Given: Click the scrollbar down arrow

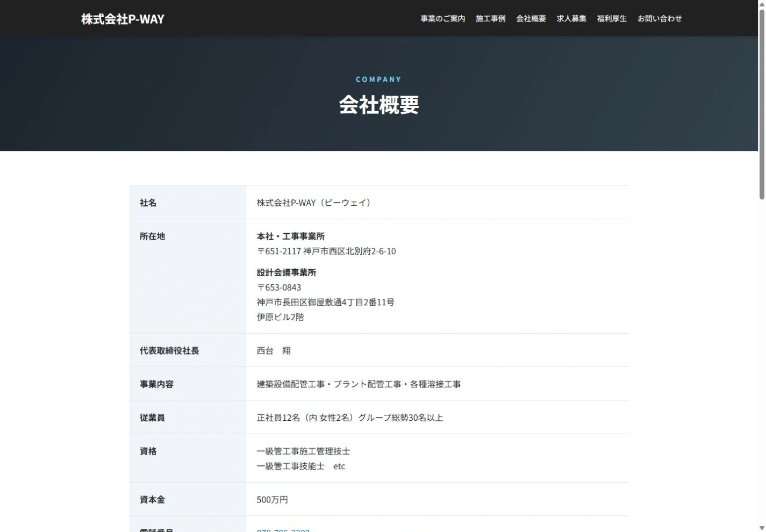Looking at the screenshot, I should pyautogui.click(x=762, y=528).
